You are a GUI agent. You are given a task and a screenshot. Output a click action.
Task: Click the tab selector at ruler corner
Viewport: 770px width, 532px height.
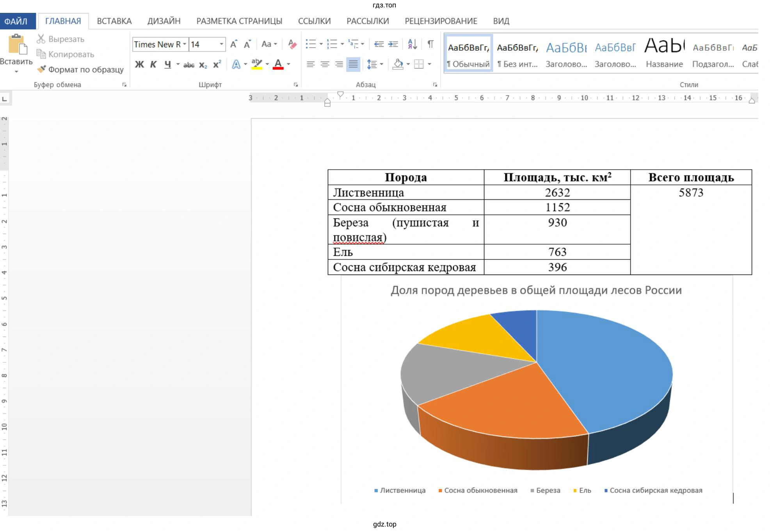(5, 99)
